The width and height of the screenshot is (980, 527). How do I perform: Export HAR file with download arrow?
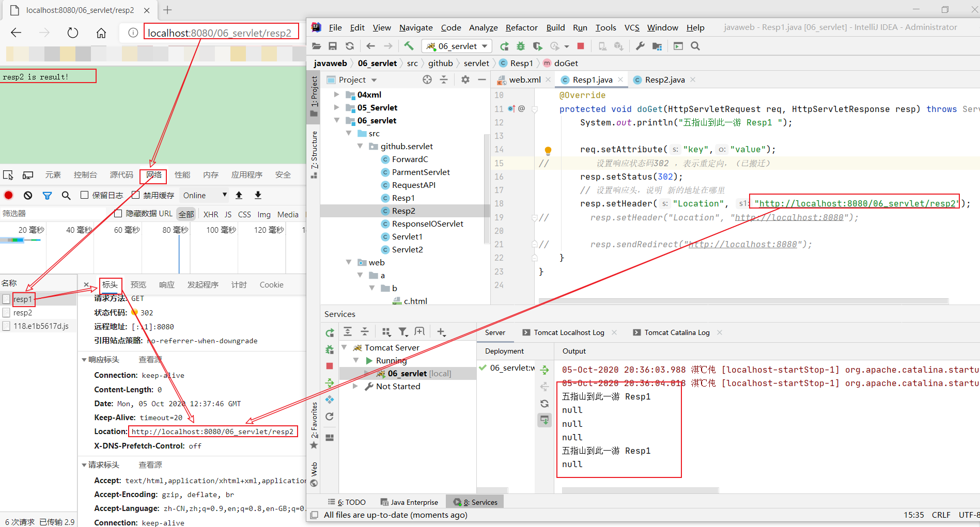(x=258, y=195)
